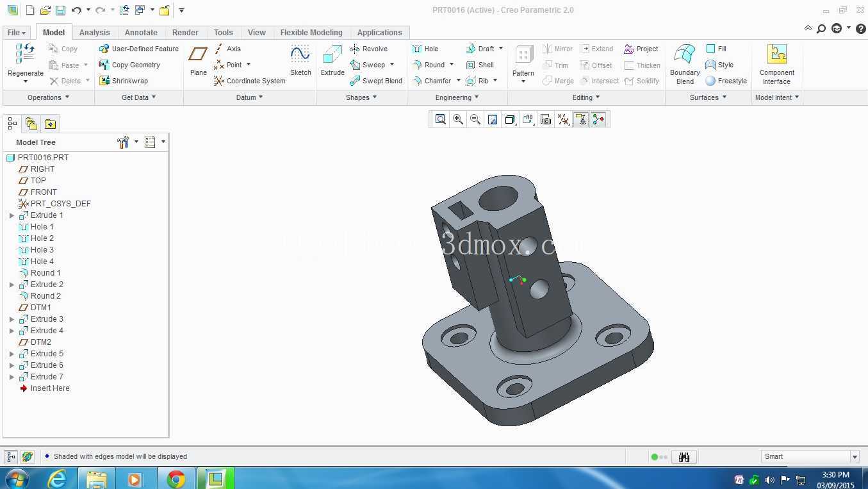Viewport: 868px width, 489px height.
Task: Click the Repaint screen icon
Action: click(493, 119)
